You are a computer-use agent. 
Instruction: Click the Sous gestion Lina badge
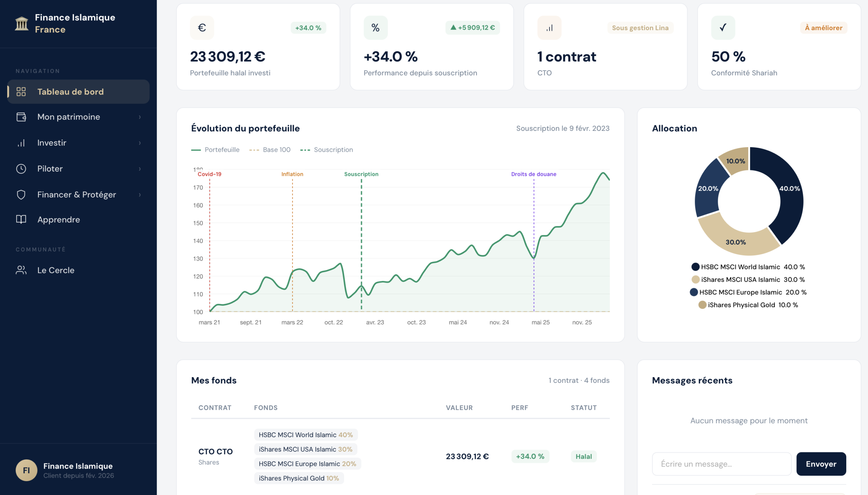[640, 28]
